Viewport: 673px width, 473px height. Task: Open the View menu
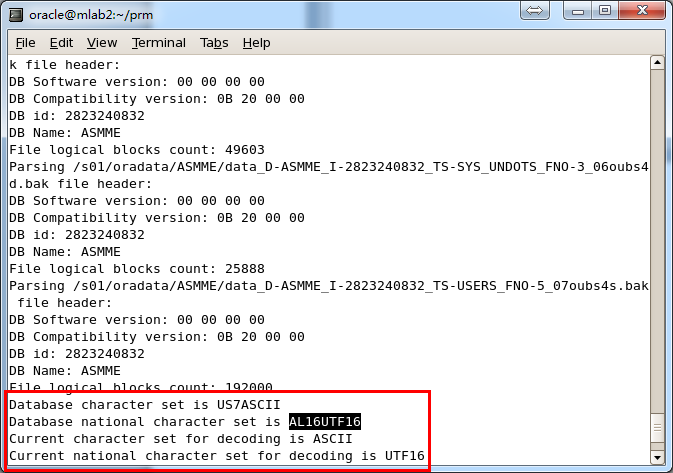(101, 43)
